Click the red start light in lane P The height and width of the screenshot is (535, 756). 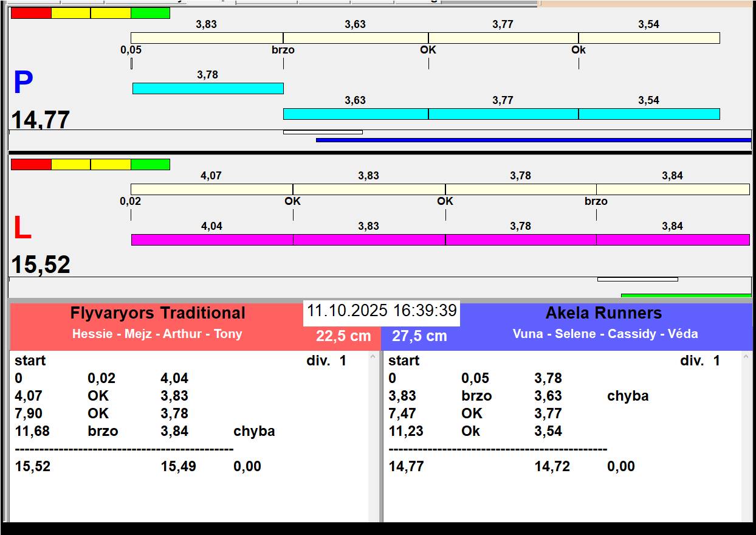31,13
